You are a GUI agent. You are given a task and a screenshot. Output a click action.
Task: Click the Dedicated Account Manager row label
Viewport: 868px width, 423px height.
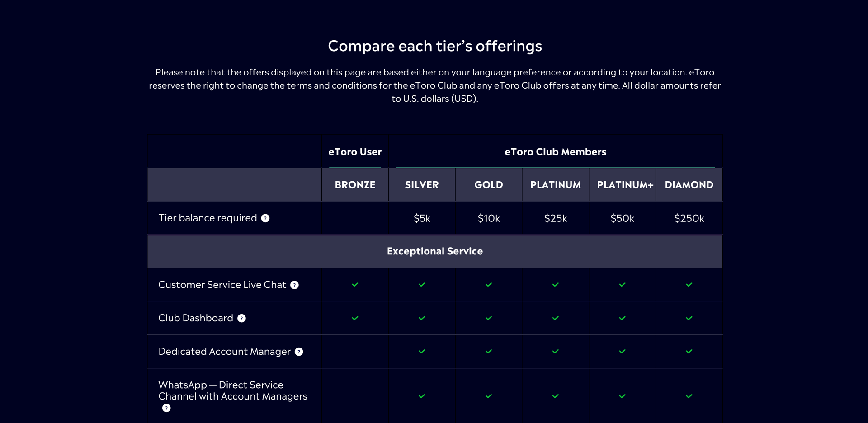pos(224,352)
